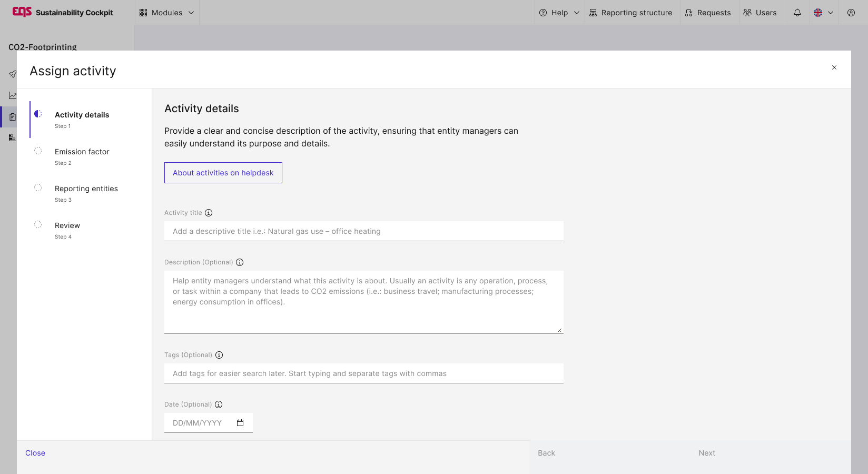Open the calendar date picker icon
The width and height of the screenshot is (868, 474).
[x=240, y=423]
